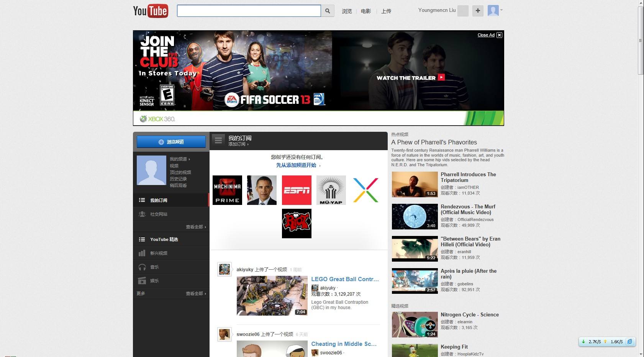Image resolution: width=644 pixels, height=357 pixels.
Task: Click the search input field
Action: pyautogui.click(x=249, y=11)
